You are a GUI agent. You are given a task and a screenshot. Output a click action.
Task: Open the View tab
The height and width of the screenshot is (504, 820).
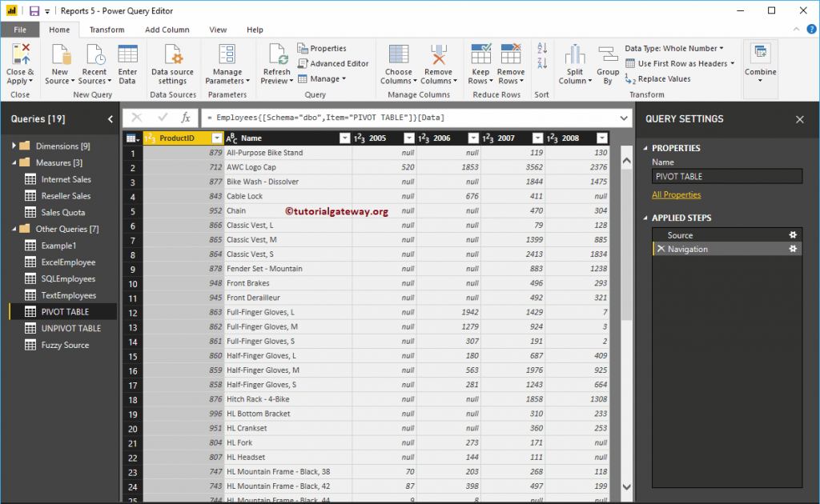point(218,30)
